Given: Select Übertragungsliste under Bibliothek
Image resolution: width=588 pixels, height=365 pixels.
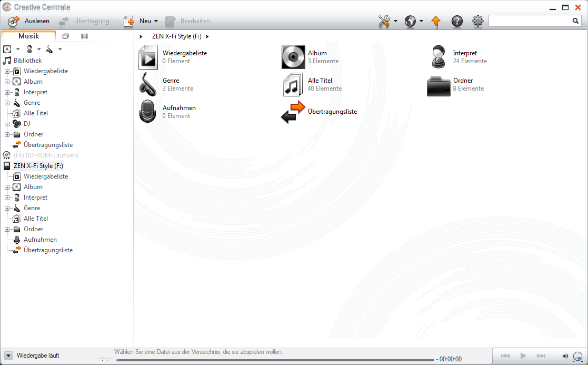Looking at the screenshot, I should click(48, 144).
